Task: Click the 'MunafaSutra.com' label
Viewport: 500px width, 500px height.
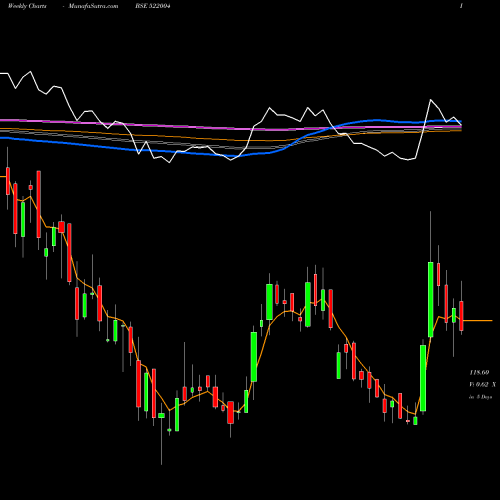Action: click(93, 6)
